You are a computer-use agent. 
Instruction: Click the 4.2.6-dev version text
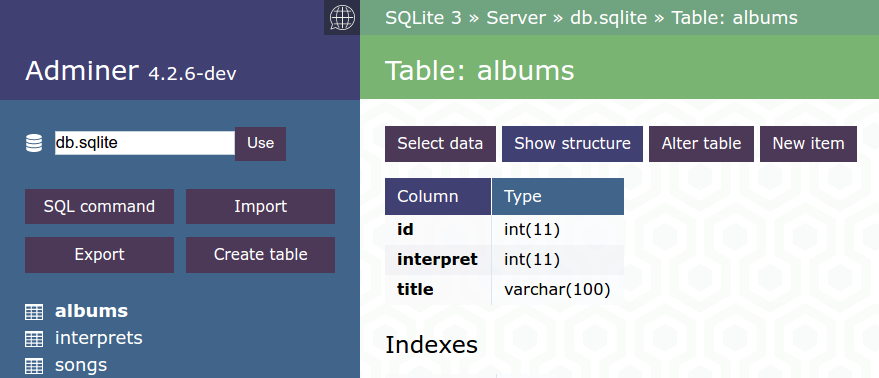click(x=192, y=73)
